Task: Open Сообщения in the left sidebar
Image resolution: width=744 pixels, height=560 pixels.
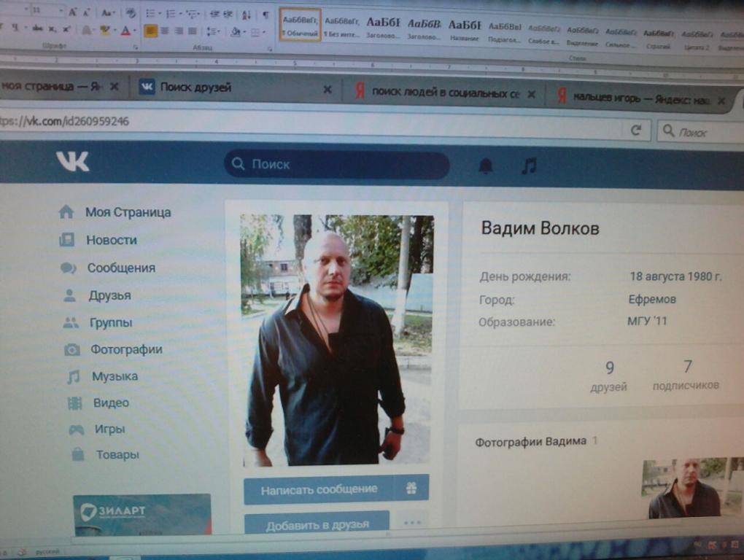Action: pyautogui.click(x=121, y=268)
